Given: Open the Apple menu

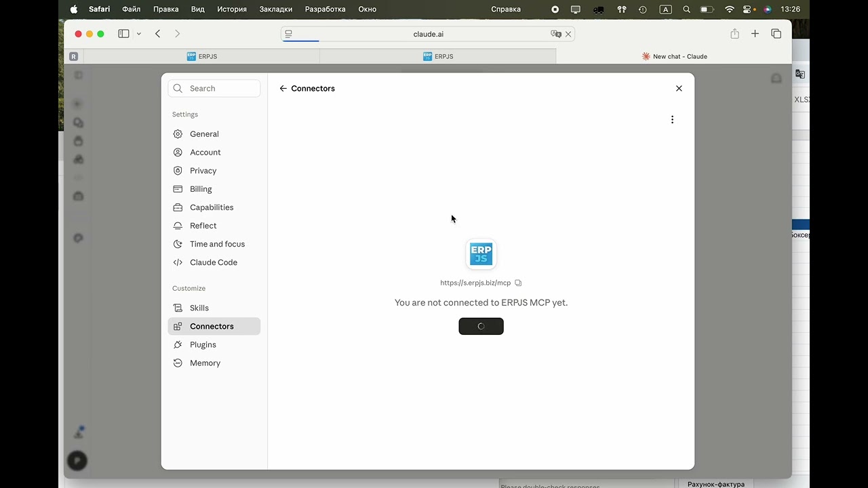Looking at the screenshot, I should click(x=73, y=9).
